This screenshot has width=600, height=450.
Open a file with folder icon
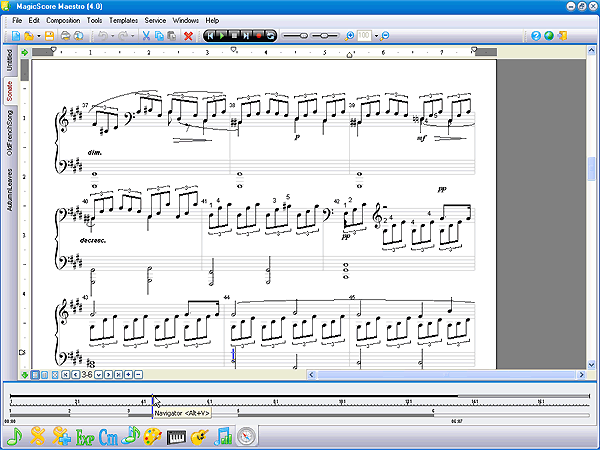point(29,36)
